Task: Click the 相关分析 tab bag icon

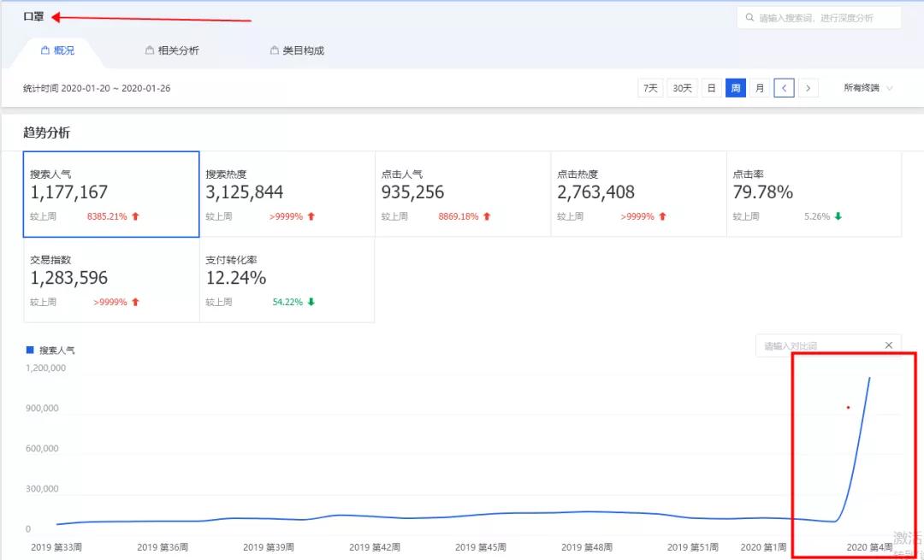Action: point(150,50)
